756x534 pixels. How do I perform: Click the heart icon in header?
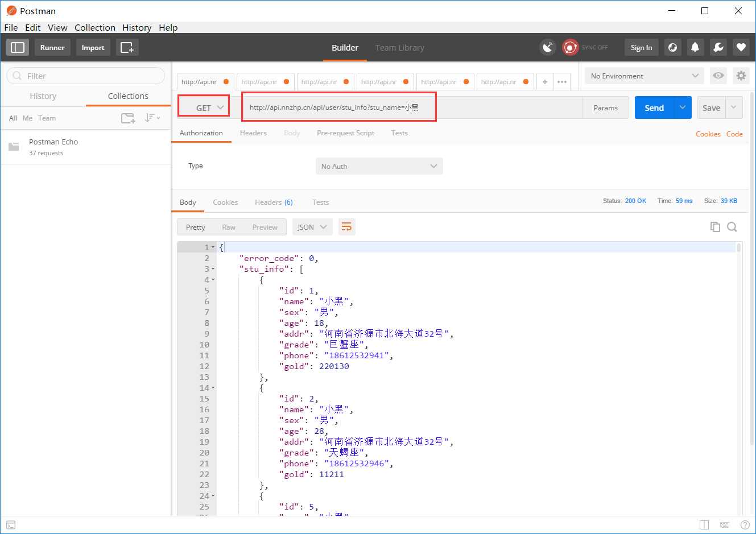click(741, 47)
